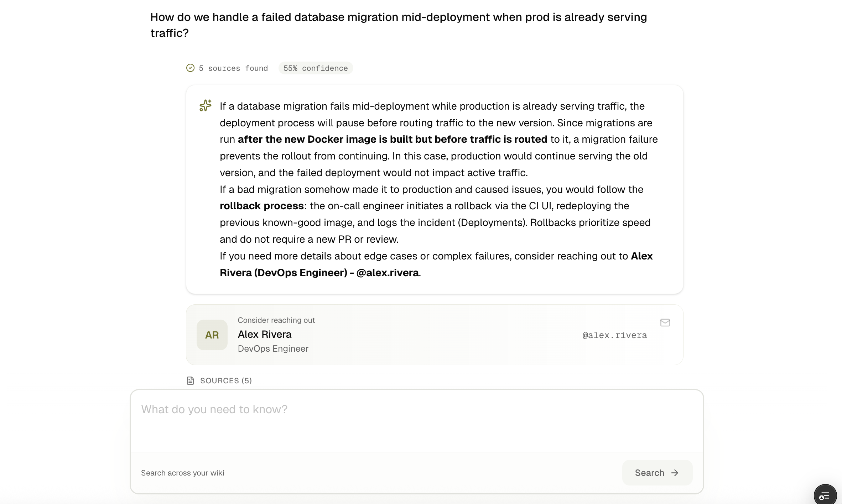Image resolution: width=842 pixels, height=504 pixels.
Task: Open the floating list button in the bottom-right corner
Action: [x=825, y=495]
